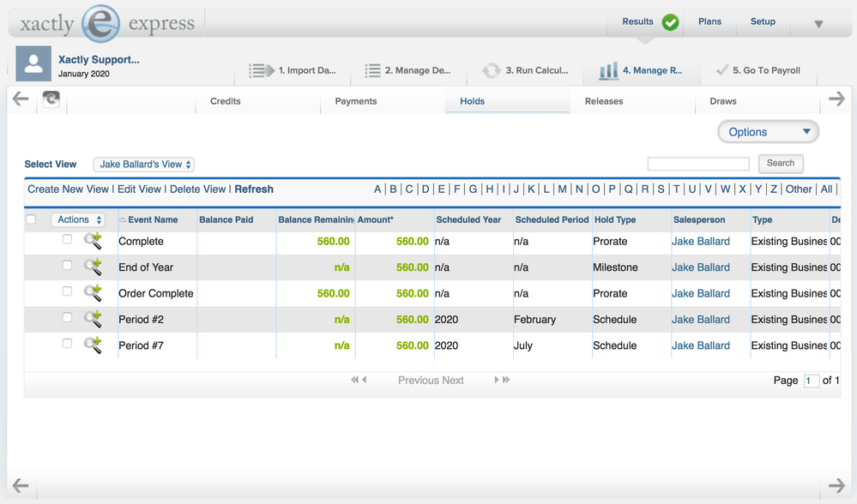Screen dimensions: 857x504
Task: Open details icon for Period #2 row
Action: coord(93,319)
